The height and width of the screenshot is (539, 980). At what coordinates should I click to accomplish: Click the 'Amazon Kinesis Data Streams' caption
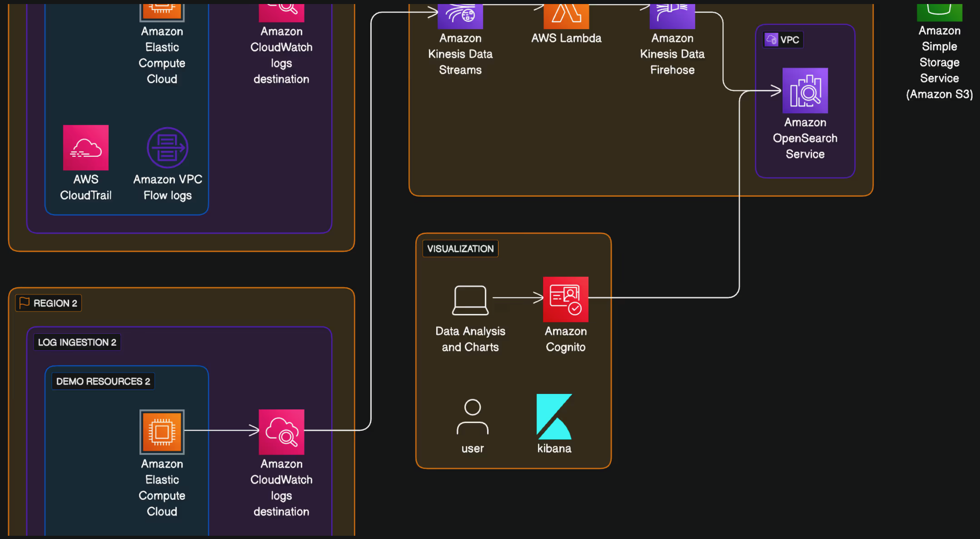461,54
